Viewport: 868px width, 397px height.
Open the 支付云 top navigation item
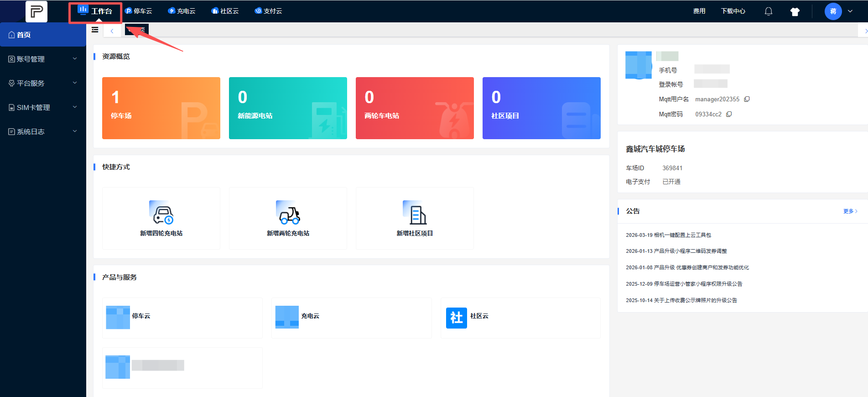[x=269, y=11]
